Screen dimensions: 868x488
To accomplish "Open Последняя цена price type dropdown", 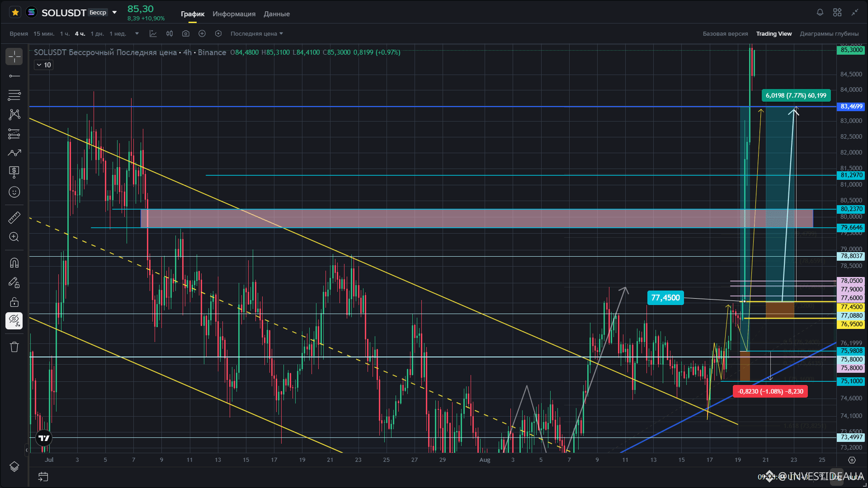I will click(x=257, y=34).
